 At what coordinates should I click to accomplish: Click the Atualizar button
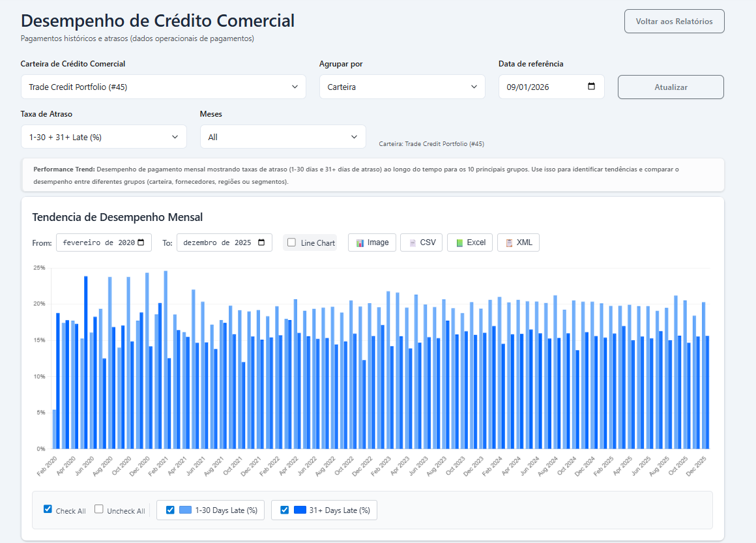pos(671,87)
